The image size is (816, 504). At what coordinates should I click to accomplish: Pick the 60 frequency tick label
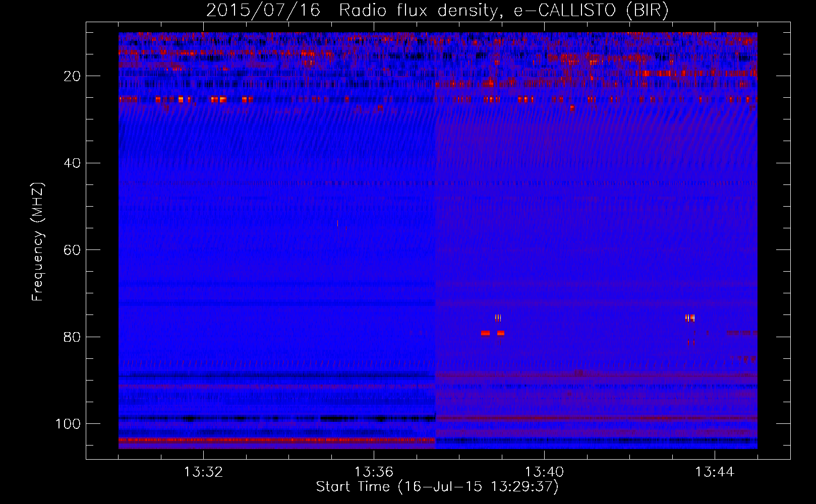73,250
